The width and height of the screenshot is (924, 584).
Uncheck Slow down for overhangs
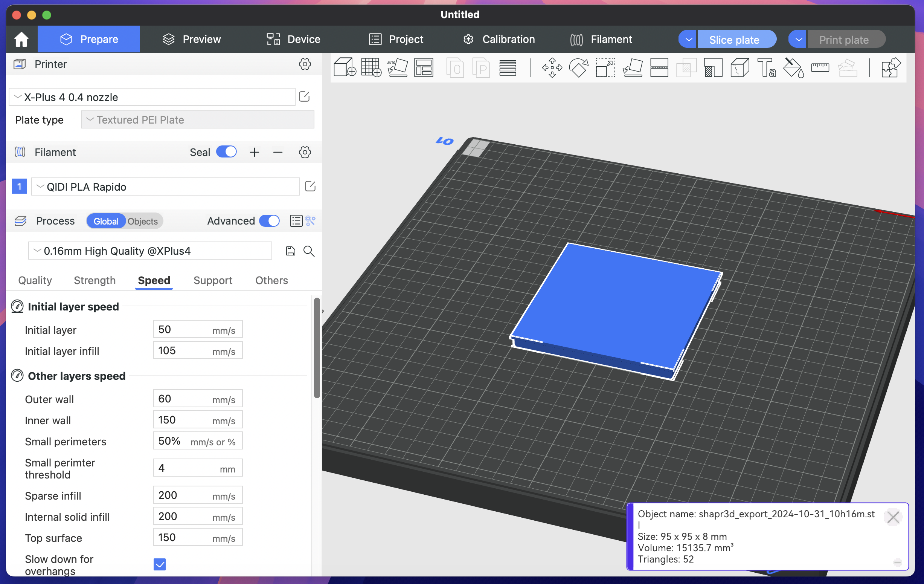[160, 564]
